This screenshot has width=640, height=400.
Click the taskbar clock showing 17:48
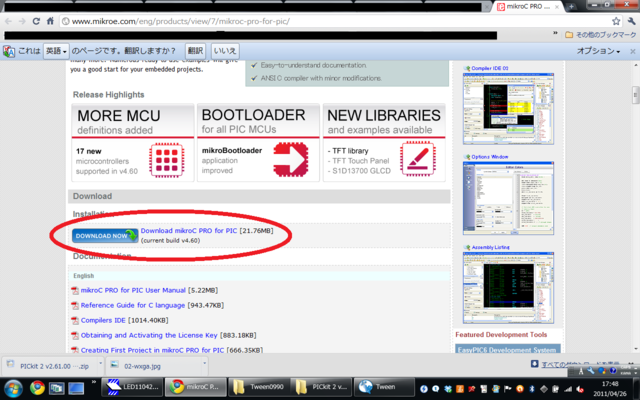(610, 389)
